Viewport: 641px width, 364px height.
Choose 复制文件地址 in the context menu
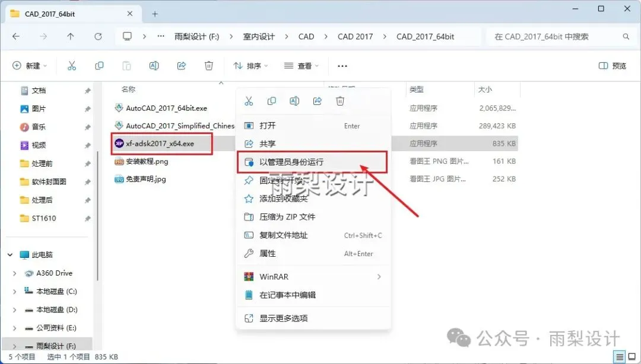click(313, 235)
